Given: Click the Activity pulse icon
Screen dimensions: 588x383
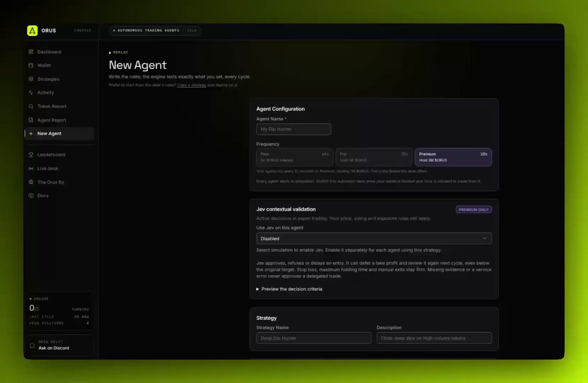Looking at the screenshot, I should pyautogui.click(x=31, y=93).
